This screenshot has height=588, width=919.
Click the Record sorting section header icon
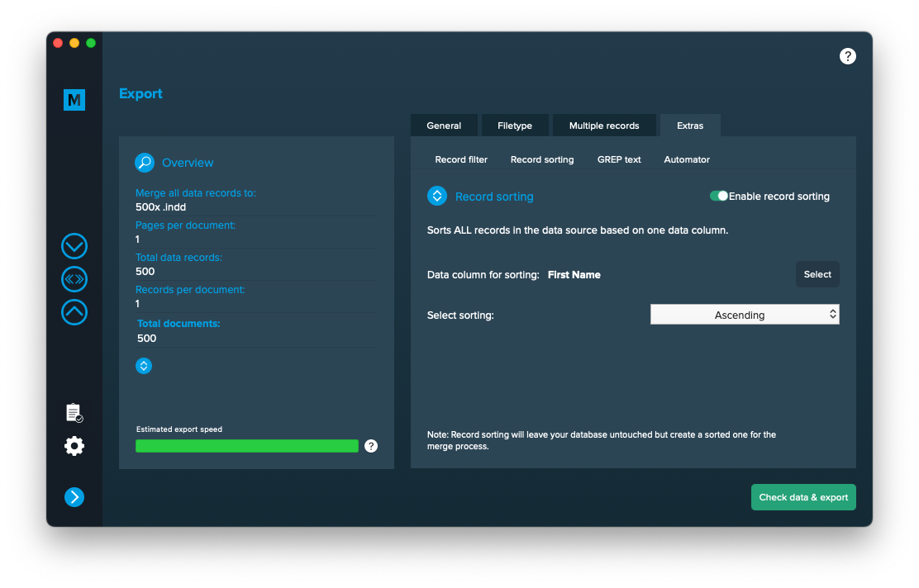[x=437, y=197]
